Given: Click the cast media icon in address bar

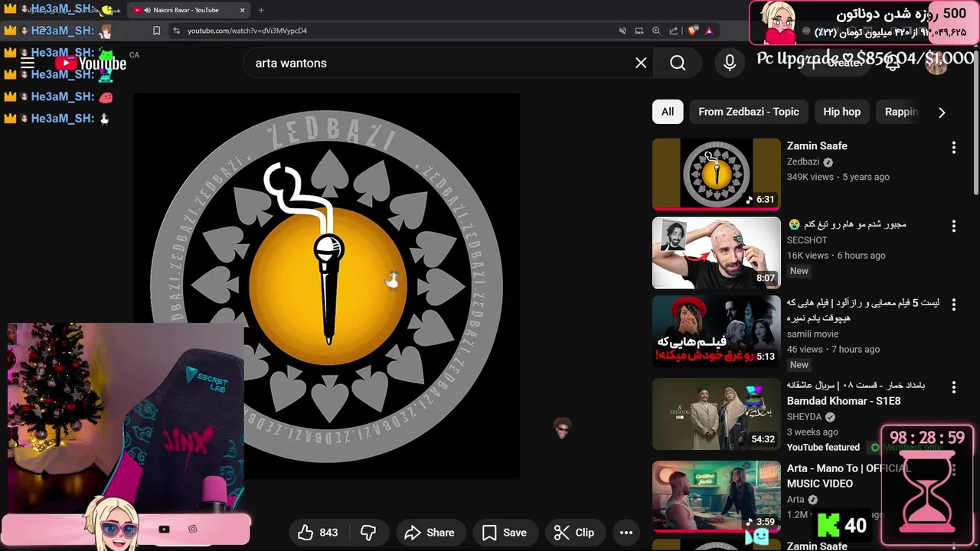Looking at the screenshot, I should coord(639,31).
